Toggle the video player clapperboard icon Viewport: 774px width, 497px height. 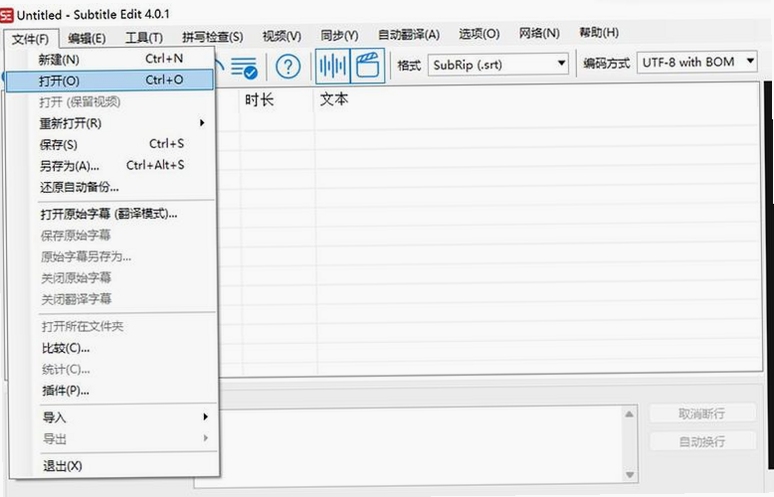(x=367, y=66)
